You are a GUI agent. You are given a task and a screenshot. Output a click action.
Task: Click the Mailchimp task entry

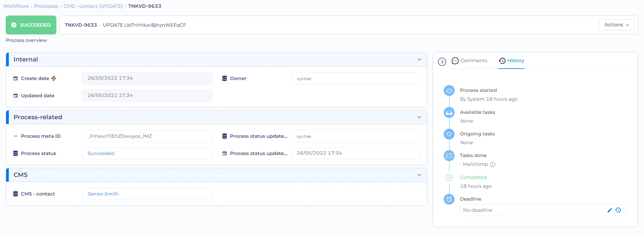475,164
